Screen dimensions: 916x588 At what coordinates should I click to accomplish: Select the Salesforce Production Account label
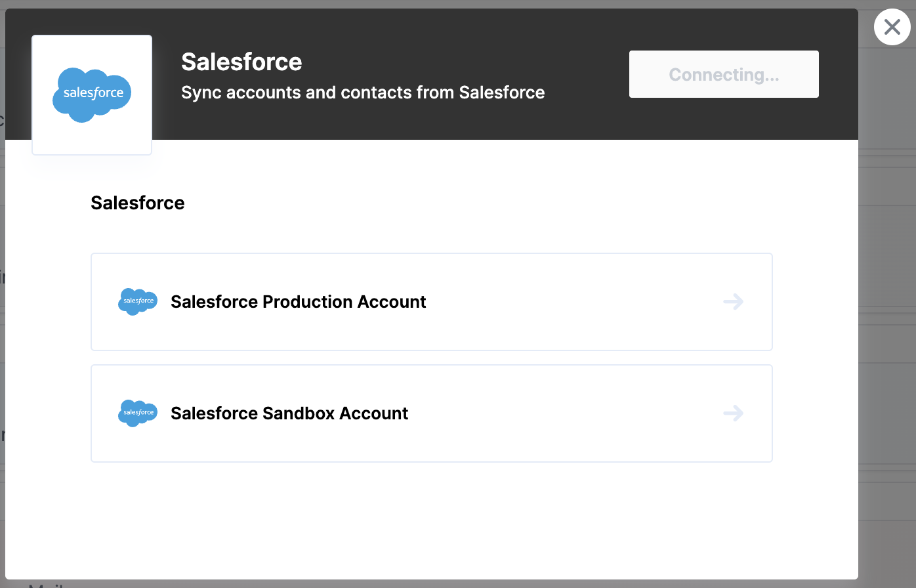point(298,302)
